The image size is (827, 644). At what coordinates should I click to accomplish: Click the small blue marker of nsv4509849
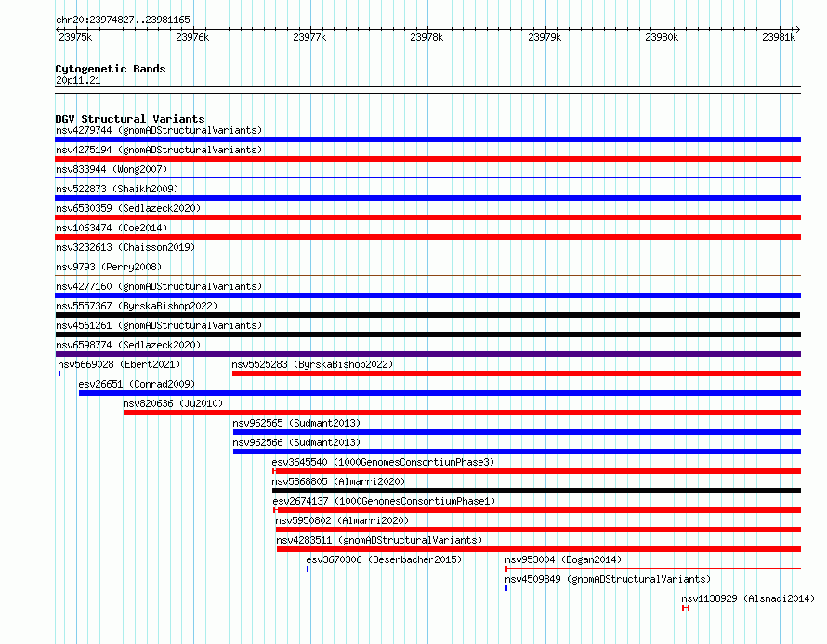coord(506,588)
